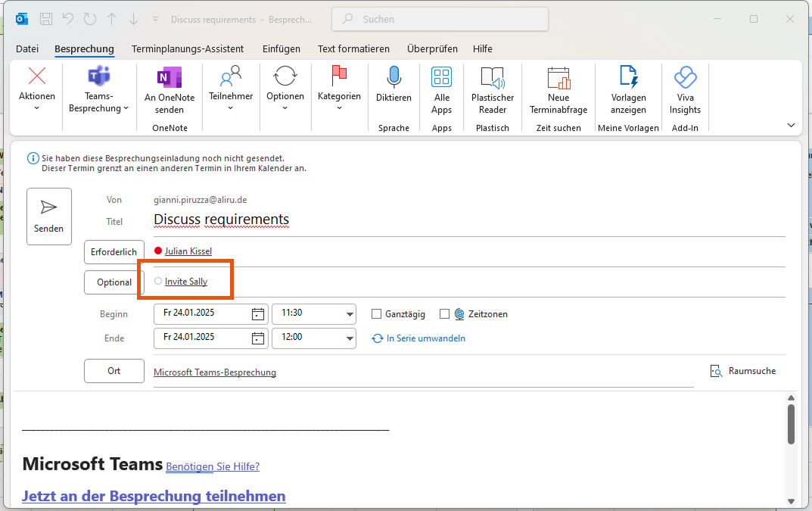The height and width of the screenshot is (511, 812).
Task: Open the Einfügen tab
Action: click(x=282, y=48)
